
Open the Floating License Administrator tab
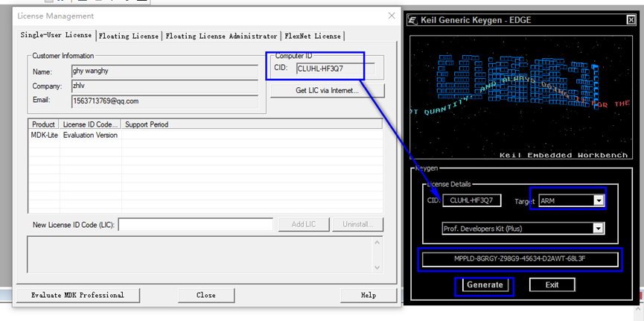221,36
